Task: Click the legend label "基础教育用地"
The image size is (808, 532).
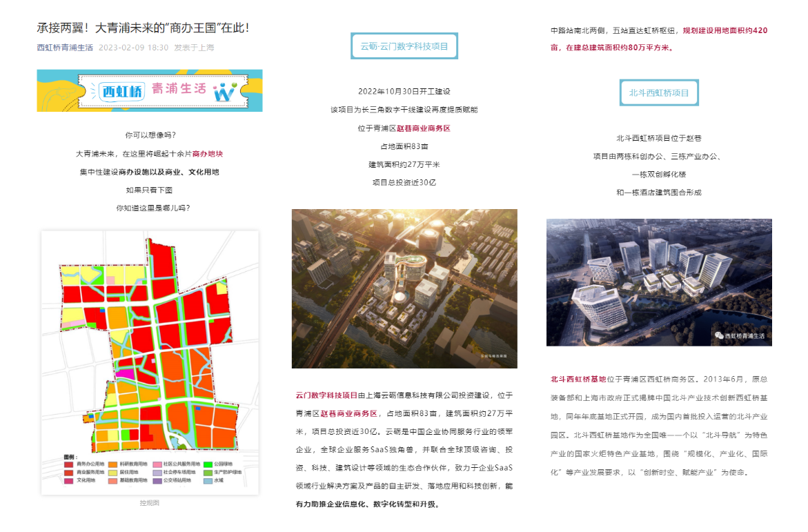Action: (133, 481)
